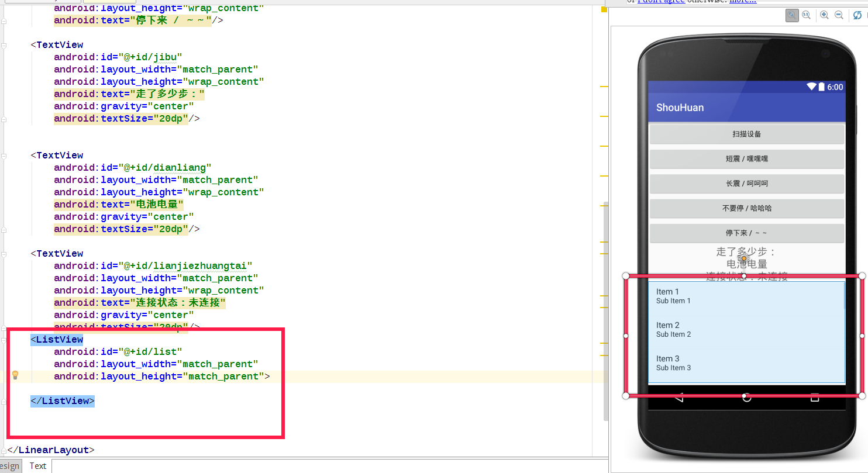
Task: Click the editor vertical scrollbar thumb
Action: pyautogui.click(x=605, y=311)
